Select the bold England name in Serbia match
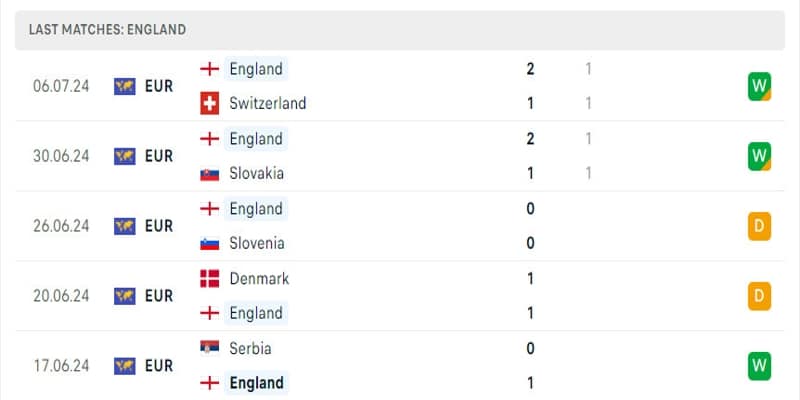This screenshot has height=400, width=800. [256, 383]
